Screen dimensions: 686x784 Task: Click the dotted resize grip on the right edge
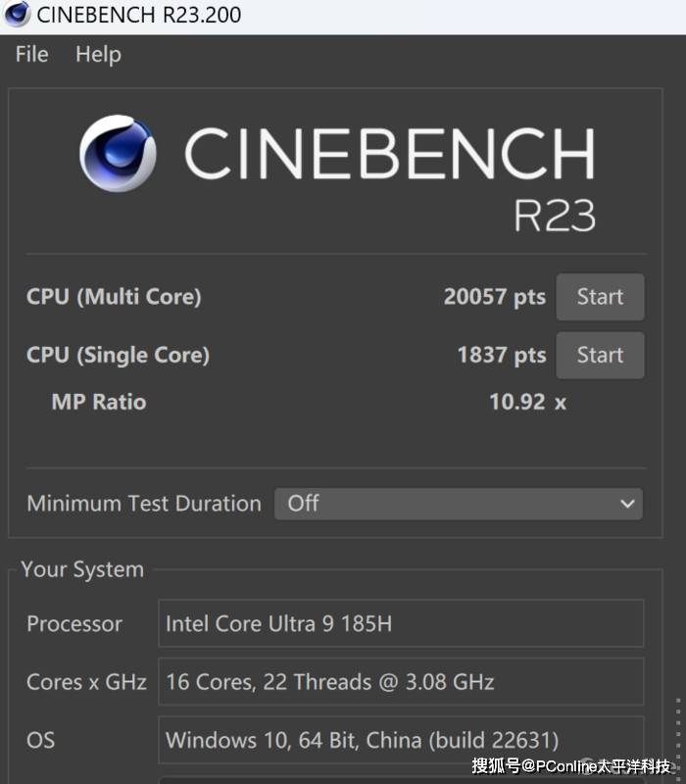(678, 735)
